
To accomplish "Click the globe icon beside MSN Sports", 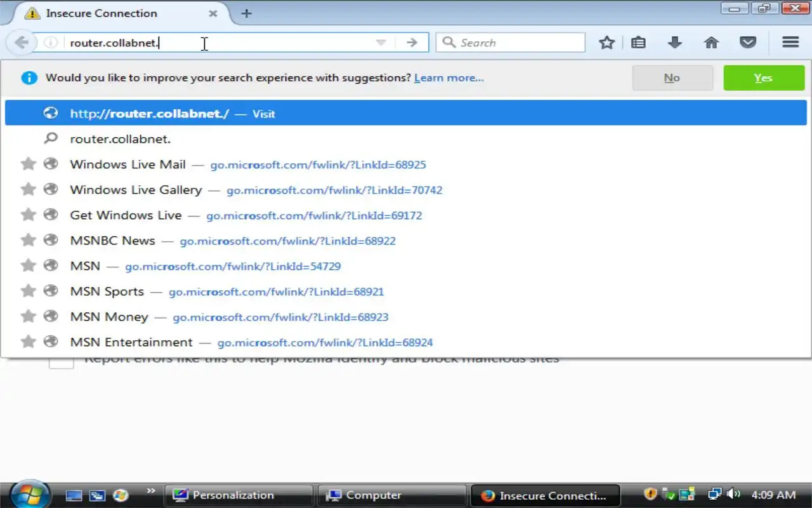I will (51, 291).
